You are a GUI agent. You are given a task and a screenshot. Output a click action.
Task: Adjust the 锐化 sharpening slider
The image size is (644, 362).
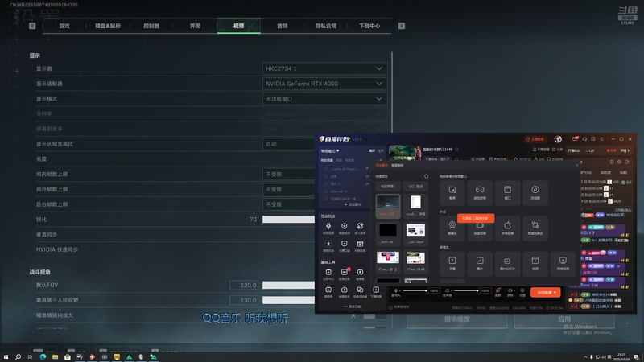(x=289, y=220)
